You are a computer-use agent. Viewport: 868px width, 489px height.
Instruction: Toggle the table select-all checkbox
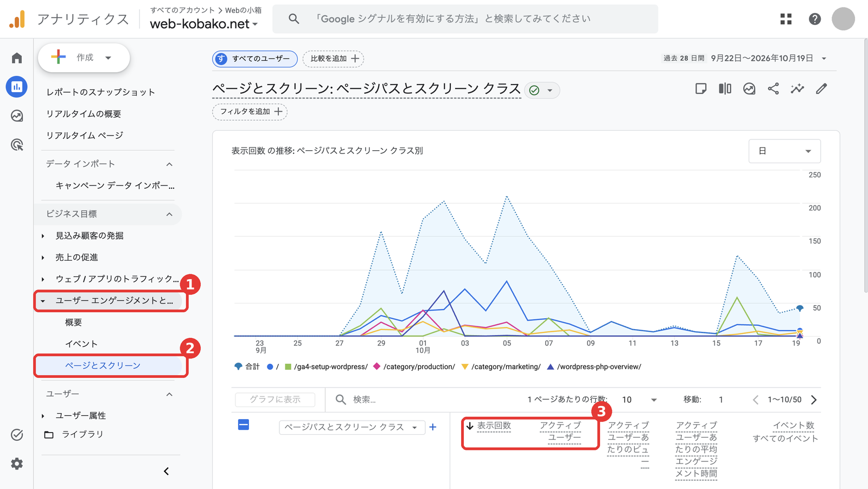pyautogui.click(x=244, y=425)
